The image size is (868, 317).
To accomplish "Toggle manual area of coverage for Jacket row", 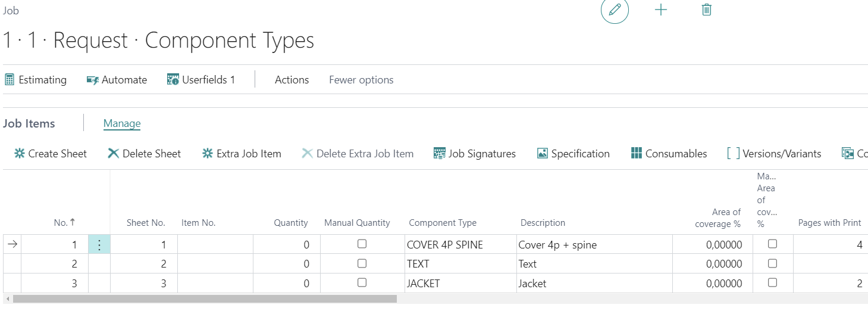I will pos(772,283).
